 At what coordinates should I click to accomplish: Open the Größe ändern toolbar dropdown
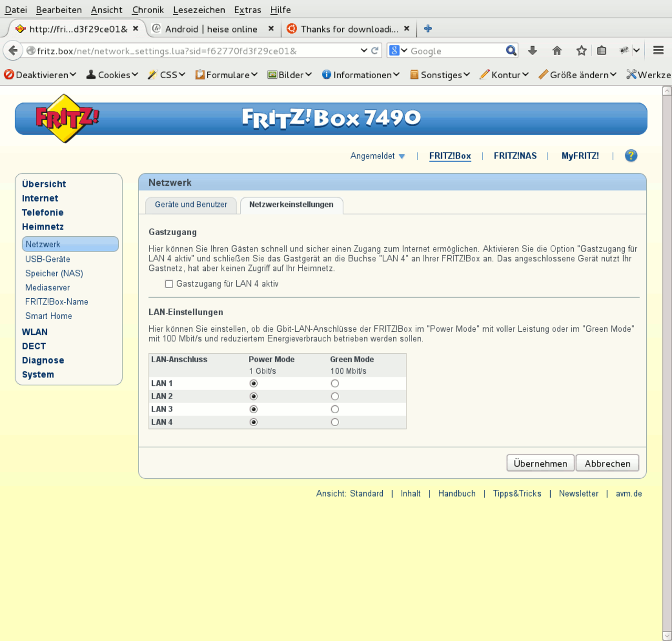(x=577, y=75)
